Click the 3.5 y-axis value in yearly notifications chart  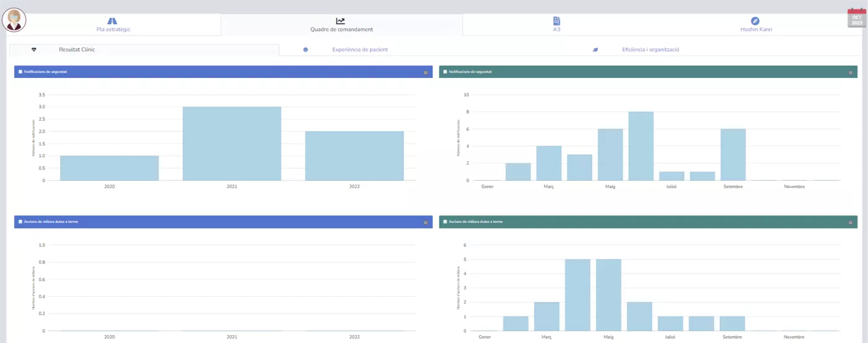tap(42, 95)
